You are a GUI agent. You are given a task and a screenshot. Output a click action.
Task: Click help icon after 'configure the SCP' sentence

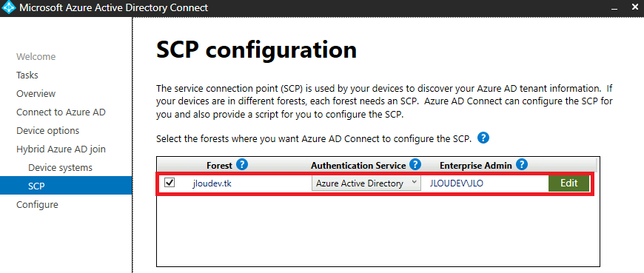coord(484,138)
